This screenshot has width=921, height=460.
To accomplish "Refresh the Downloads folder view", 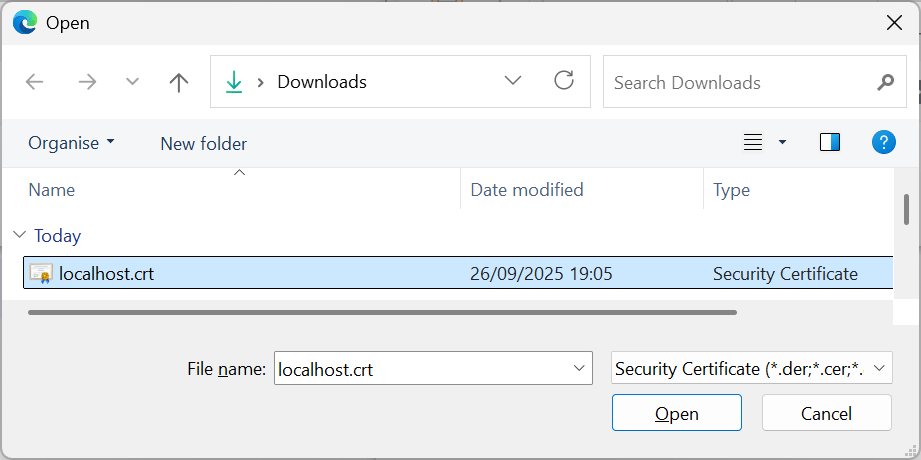I will [x=564, y=81].
